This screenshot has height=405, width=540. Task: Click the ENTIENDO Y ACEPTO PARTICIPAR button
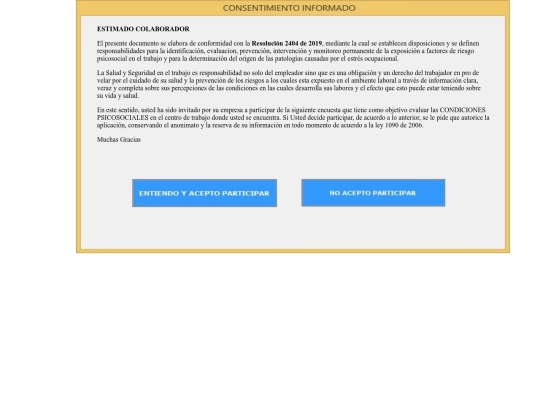tap(204, 193)
